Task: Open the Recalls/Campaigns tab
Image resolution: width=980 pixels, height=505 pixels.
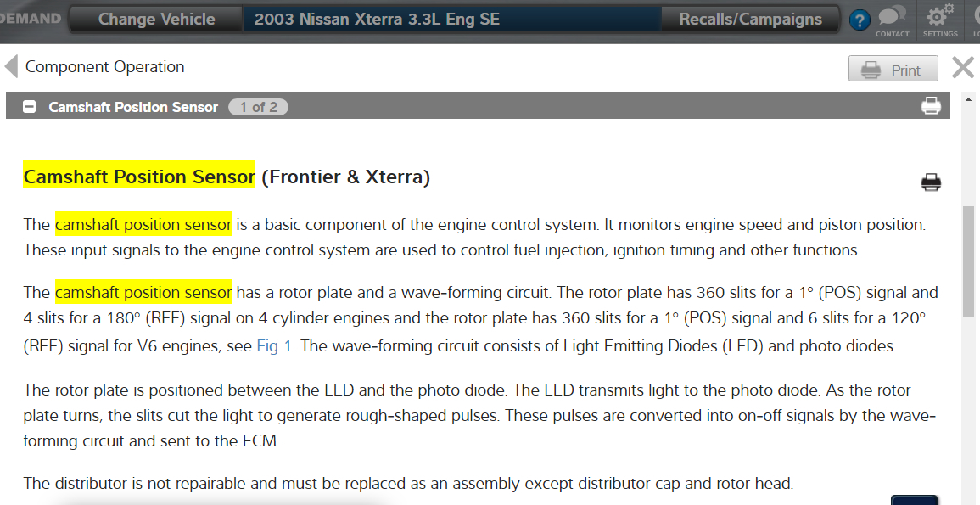Action: 750,20
